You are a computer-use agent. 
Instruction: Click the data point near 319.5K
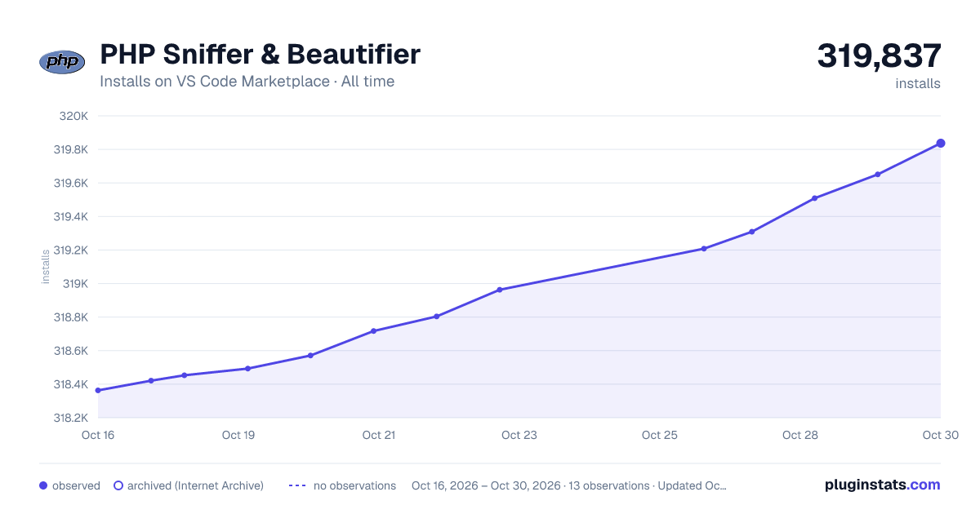(x=815, y=198)
